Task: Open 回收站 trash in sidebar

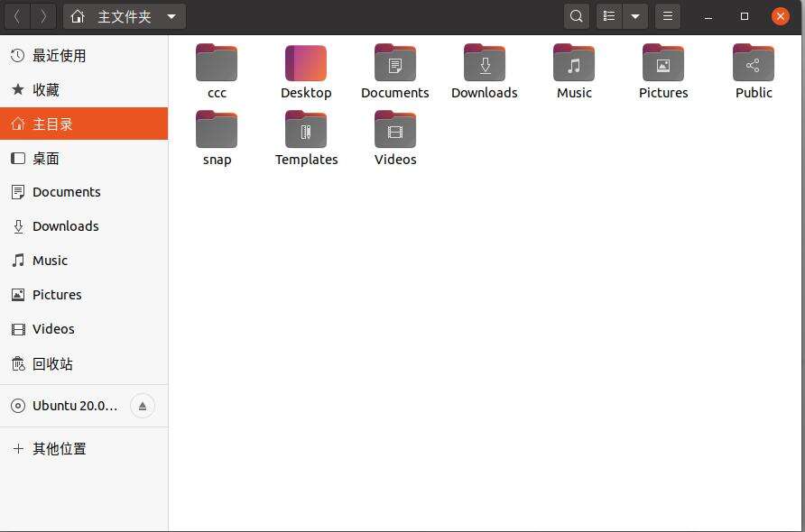Action: 52,364
